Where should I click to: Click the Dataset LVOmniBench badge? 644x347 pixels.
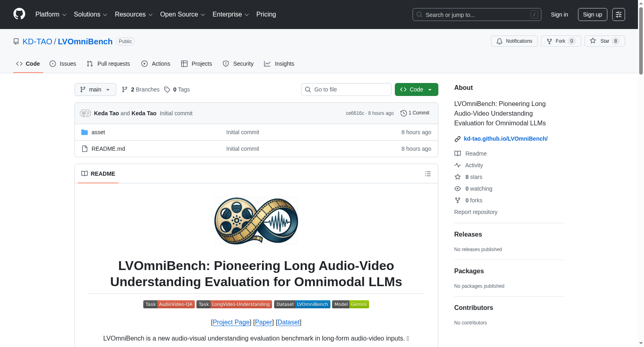pos(302,304)
